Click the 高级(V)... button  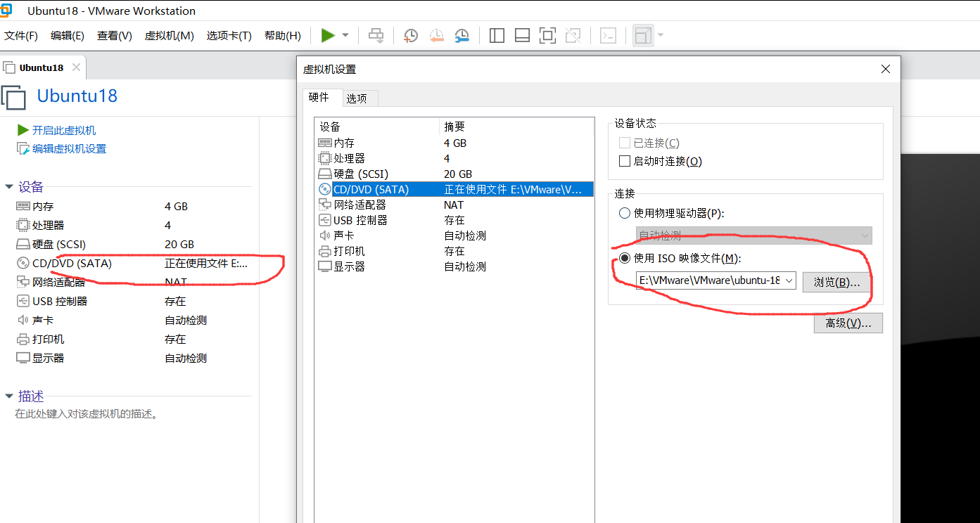click(x=848, y=323)
